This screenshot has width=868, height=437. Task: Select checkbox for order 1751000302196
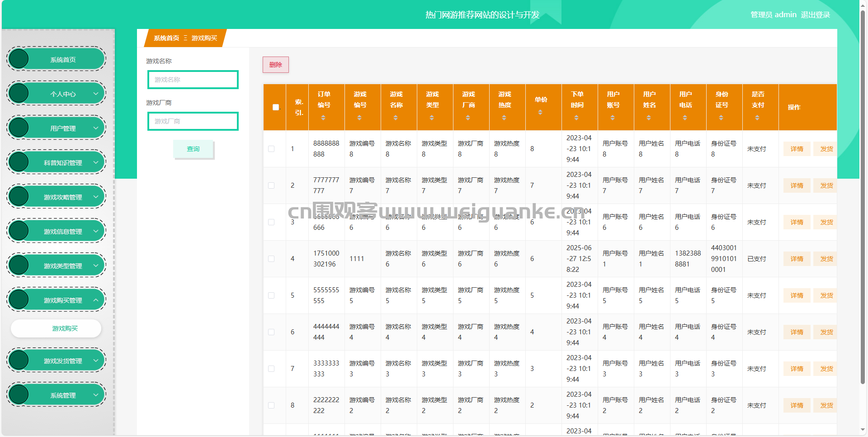click(271, 259)
